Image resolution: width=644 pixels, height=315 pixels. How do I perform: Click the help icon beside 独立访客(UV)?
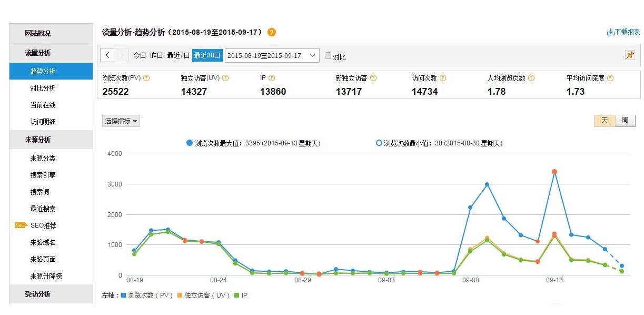[x=225, y=77]
